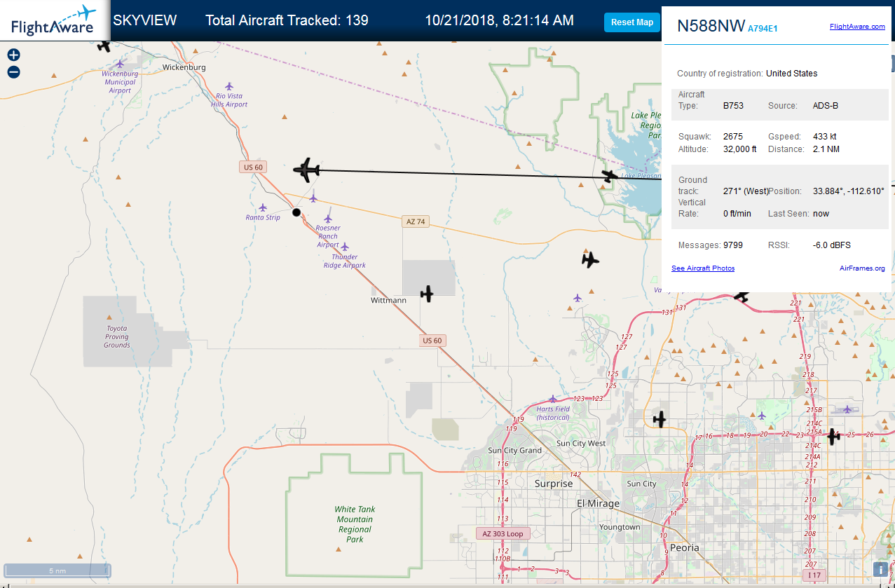Open the FlightAware.com link
This screenshot has width=895, height=588.
pos(857,27)
